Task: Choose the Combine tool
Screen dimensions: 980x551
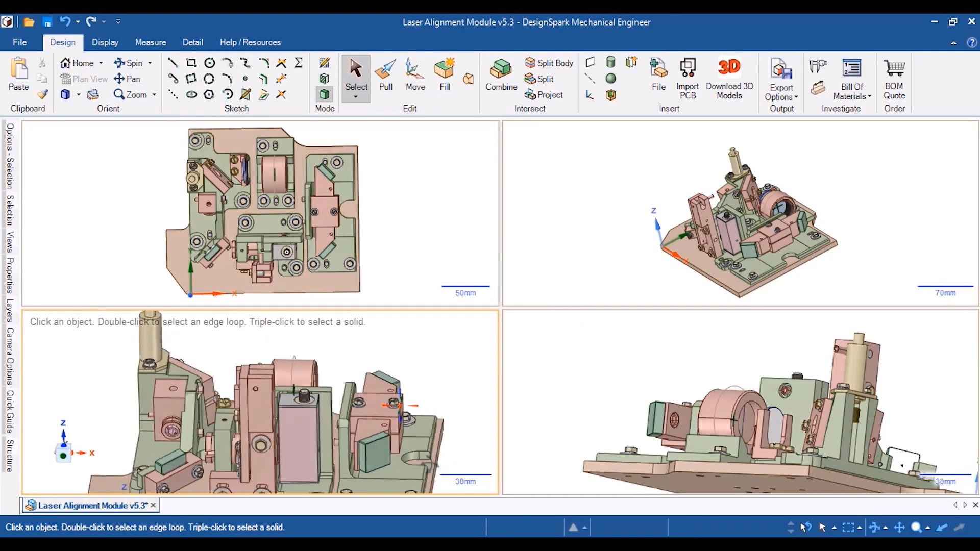Action: coord(501,74)
